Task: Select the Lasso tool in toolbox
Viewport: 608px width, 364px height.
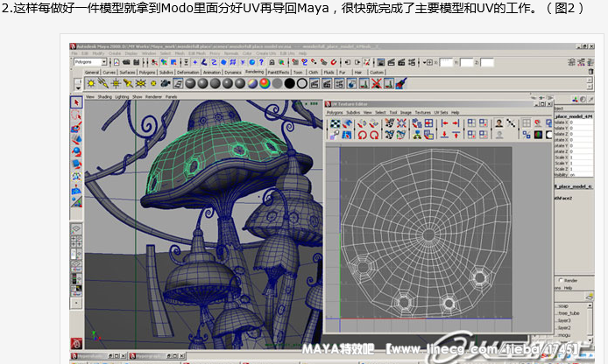Action: click(76, 115)
